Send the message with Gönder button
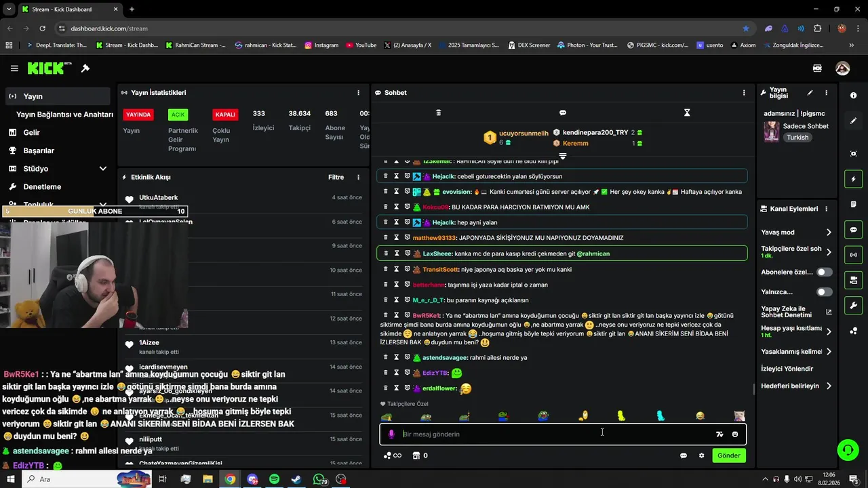 (x=729, y=455)
